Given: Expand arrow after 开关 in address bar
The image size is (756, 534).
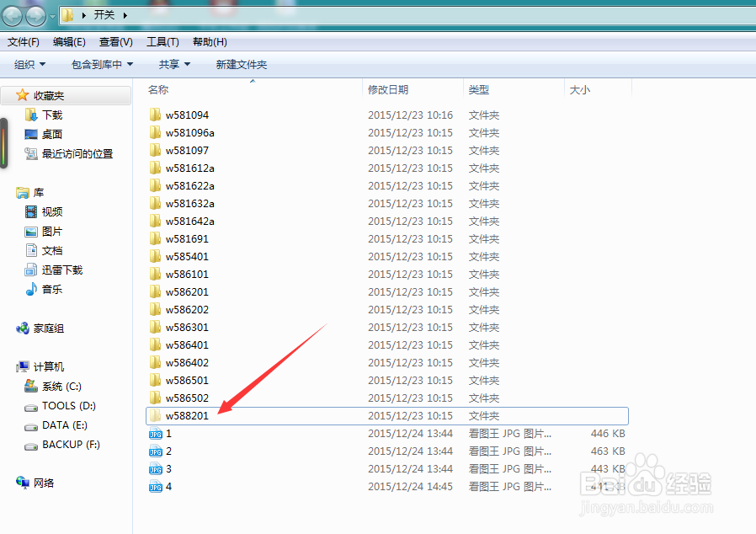Looking at the screenshot, I should click(125, 15).
